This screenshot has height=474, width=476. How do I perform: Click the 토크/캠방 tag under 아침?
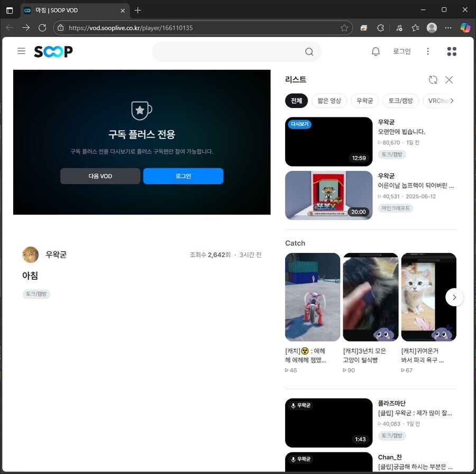(36, 294)
